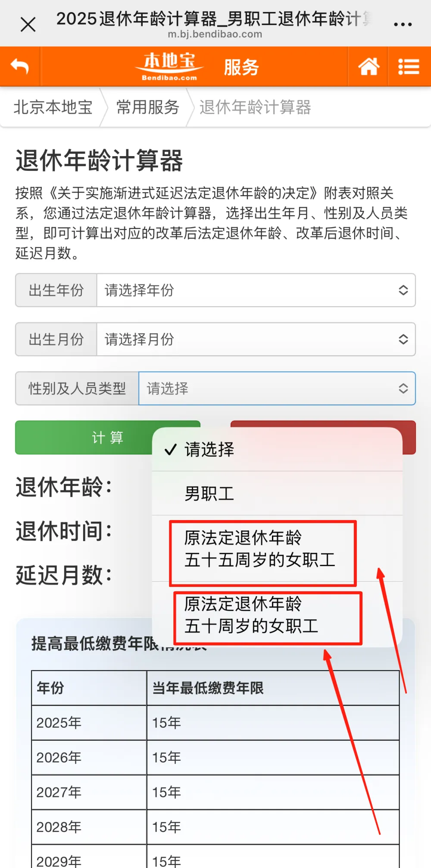Open the 性别及人员类型 dropdown
The height and width of the screenshot is (868, 431).
pyautogui.click(x=277, y=389)
